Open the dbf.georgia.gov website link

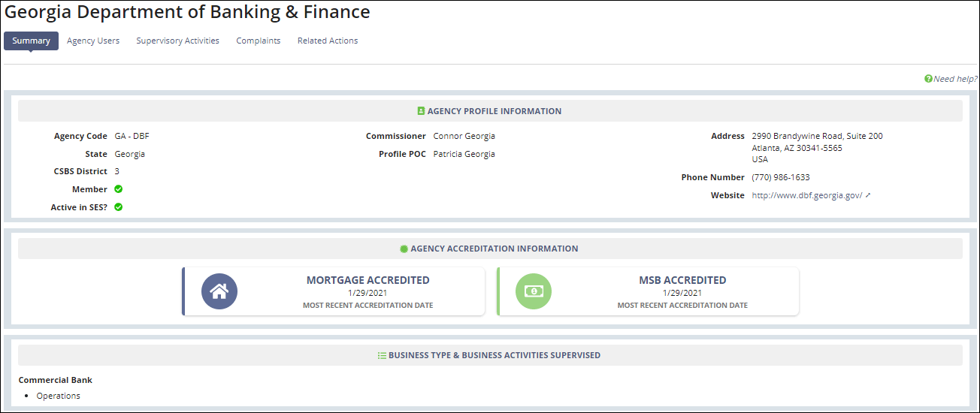click(806, 195)
